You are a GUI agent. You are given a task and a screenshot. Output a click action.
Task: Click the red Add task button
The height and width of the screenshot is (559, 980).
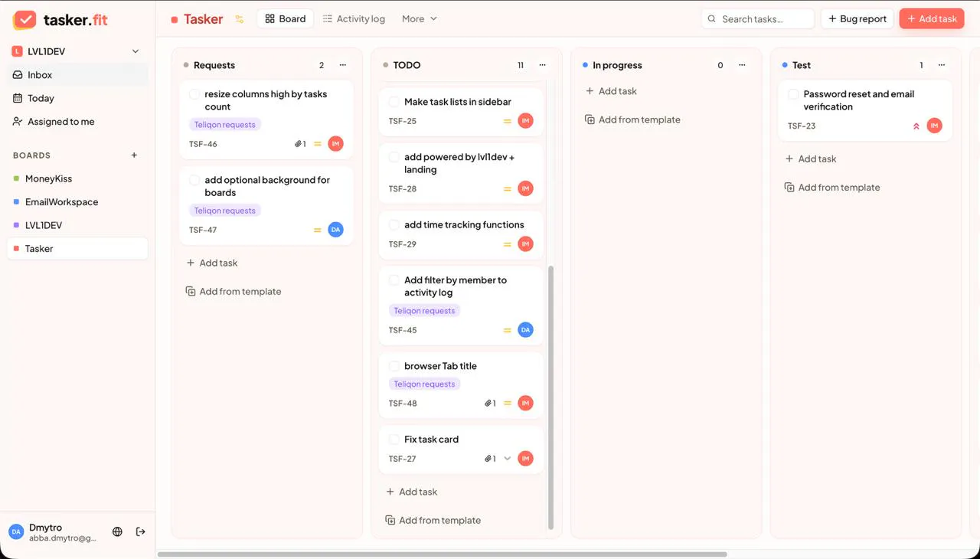[932, 19]
